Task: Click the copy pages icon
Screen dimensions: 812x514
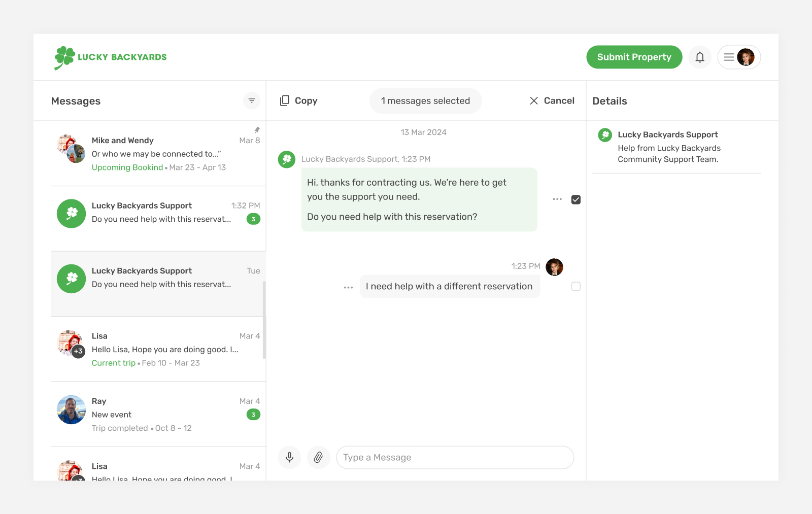Action: [x=285, y=101]
